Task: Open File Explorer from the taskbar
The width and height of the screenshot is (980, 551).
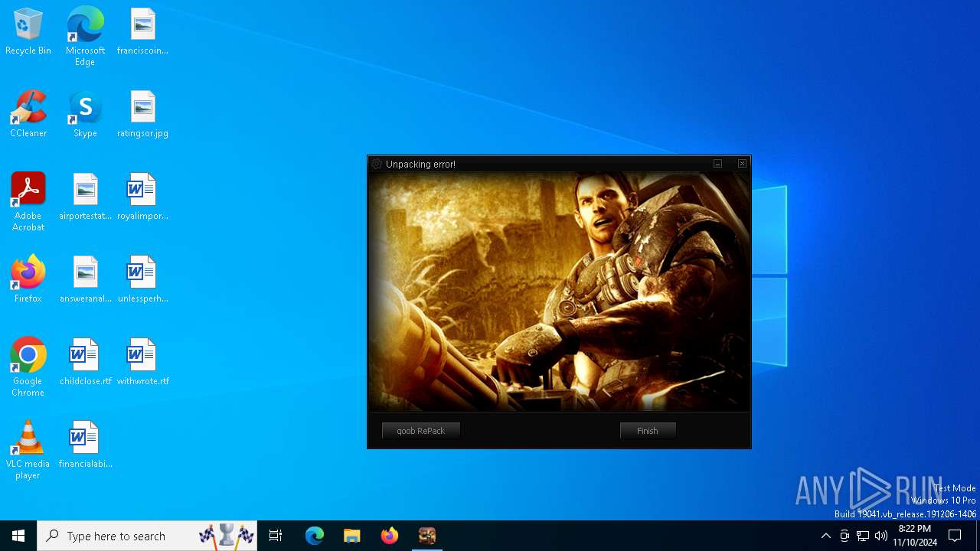Action: pos(352,536)
